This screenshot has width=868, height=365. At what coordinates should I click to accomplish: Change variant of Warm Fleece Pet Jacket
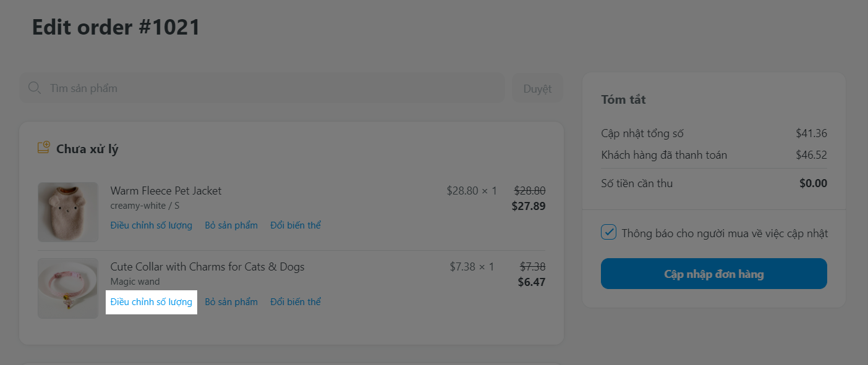click(x=296, y=225)
